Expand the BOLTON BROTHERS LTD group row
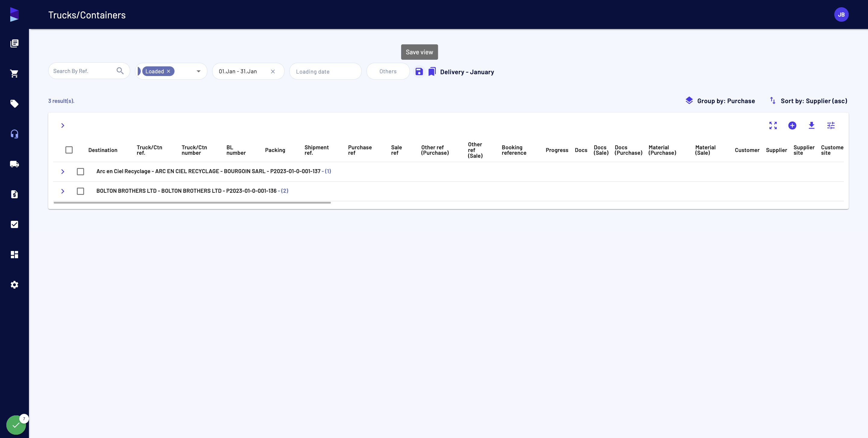The image size is (868, 438). (63, 191)
